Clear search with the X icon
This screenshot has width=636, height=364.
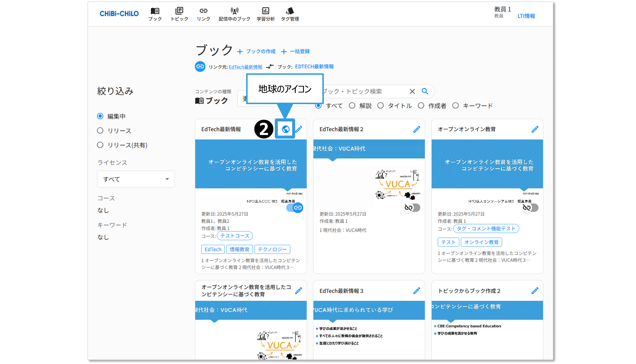[412, 91]
